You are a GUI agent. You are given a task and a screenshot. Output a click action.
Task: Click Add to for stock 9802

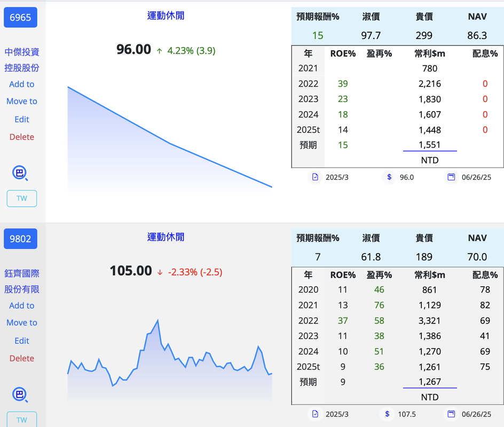pyautogui.click(x=21, y=305)
